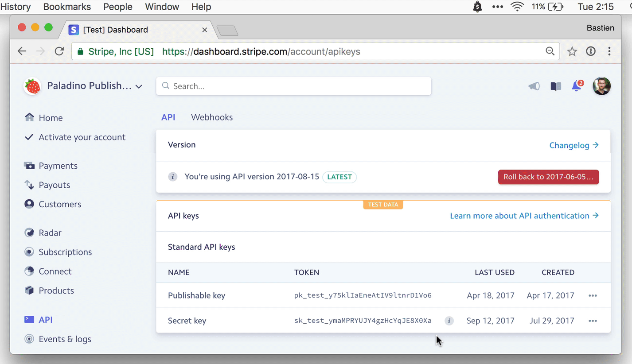Open Publishable key options menu
Image resolution: width=632 pixels, height=364 pixels.
[x=593, y=295]
